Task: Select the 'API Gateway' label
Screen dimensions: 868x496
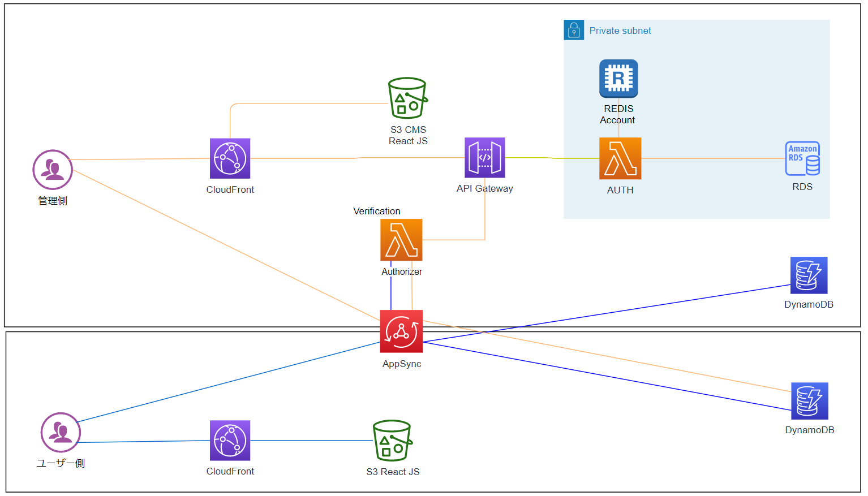Action: coord(485,189)
